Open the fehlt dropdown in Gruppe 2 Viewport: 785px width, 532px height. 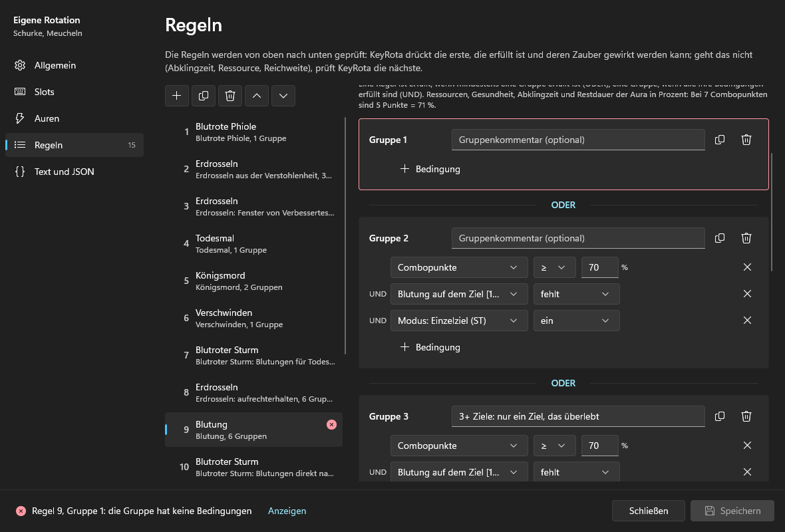pos(576,294)
